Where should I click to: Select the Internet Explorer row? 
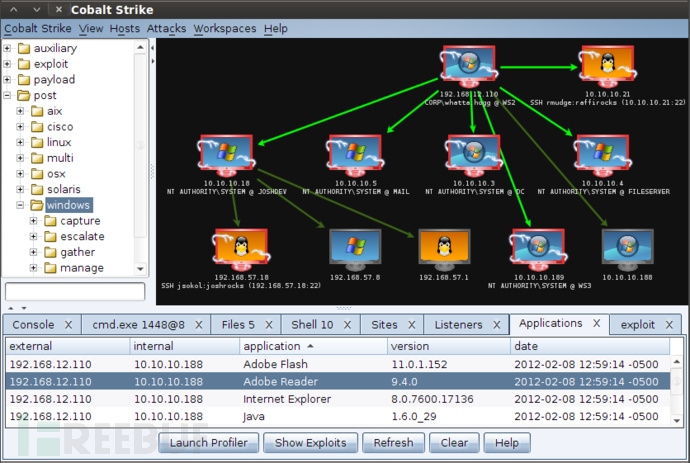[338, 399]
